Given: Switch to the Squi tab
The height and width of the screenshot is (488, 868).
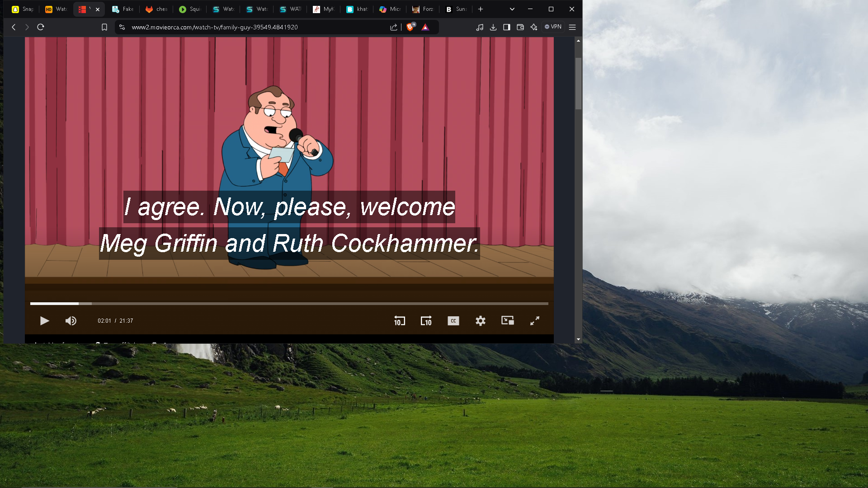Looking at the screenshot, I should pos(190,9).
